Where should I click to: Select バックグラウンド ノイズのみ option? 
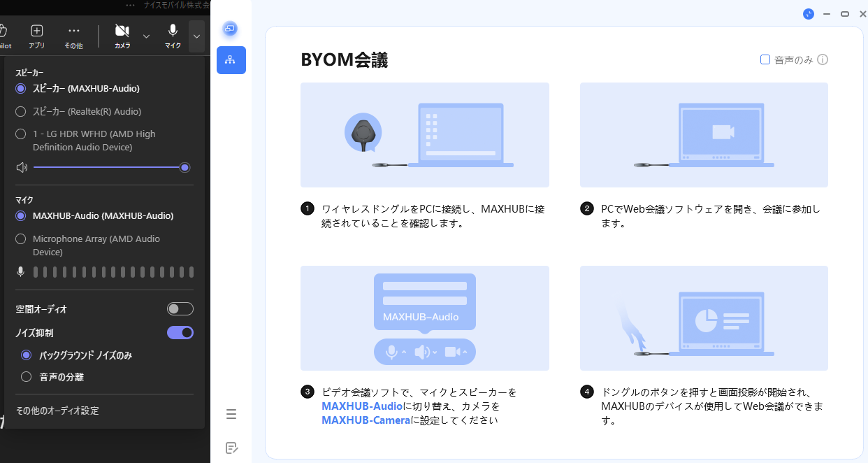(x=77, y=355)
